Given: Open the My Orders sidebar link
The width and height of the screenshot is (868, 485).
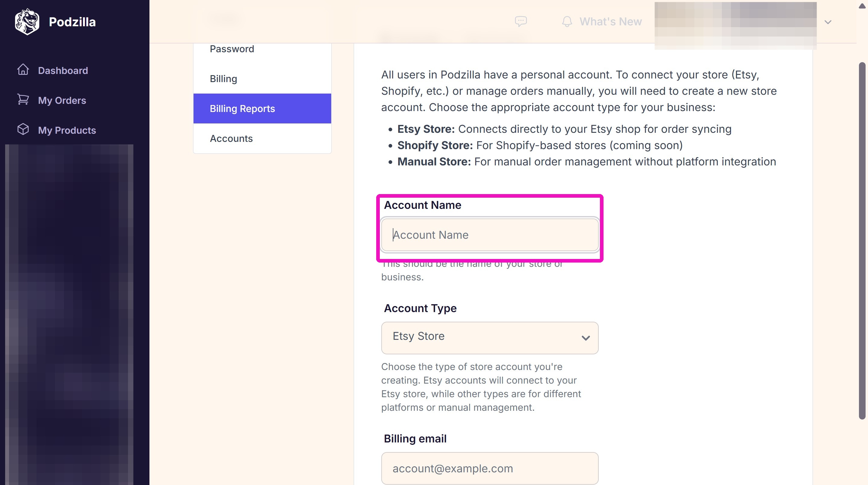Looking at the screenshot, I should pyautogui.click(x=62, y=101).
